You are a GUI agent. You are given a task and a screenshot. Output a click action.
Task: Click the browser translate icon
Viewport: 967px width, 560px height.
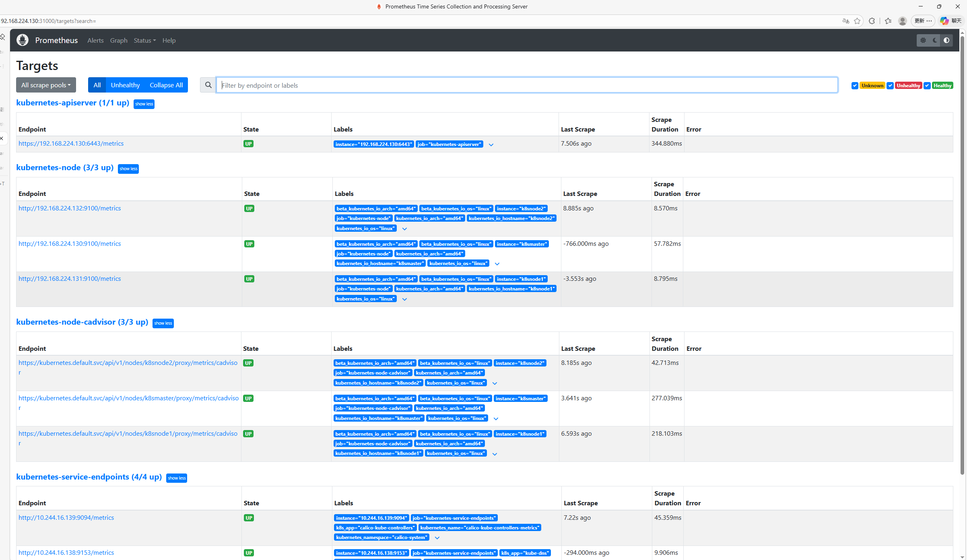tap(845, 21)
